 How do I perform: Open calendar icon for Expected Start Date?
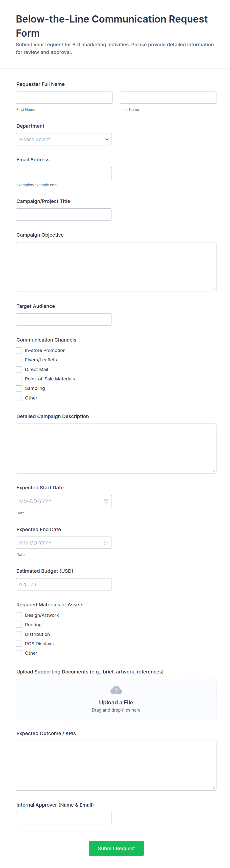106,501
